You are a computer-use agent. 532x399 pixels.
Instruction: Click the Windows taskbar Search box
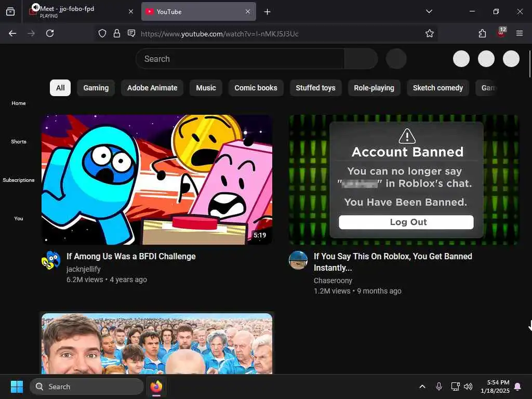click(87, 387)
